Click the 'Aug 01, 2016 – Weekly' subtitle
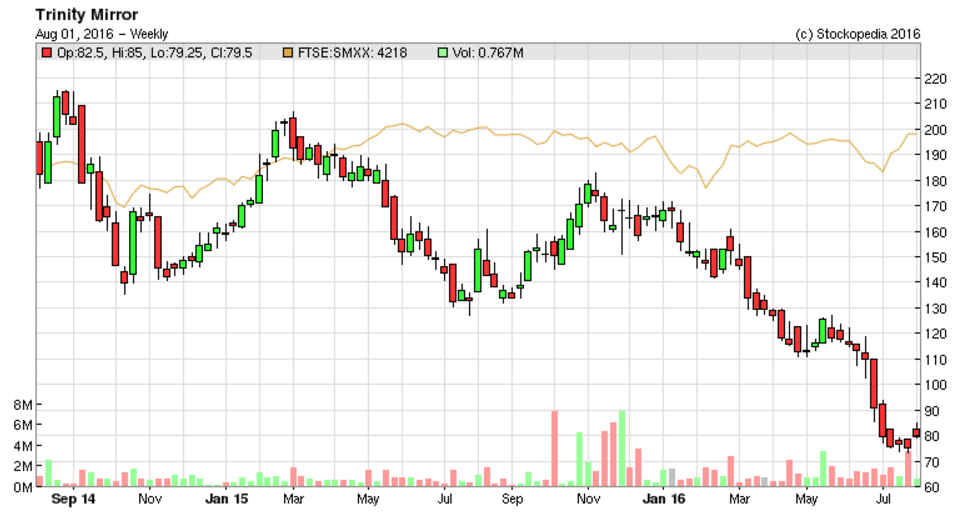Image resolution: width=960 pixels, height=519 pixels. 102,34
